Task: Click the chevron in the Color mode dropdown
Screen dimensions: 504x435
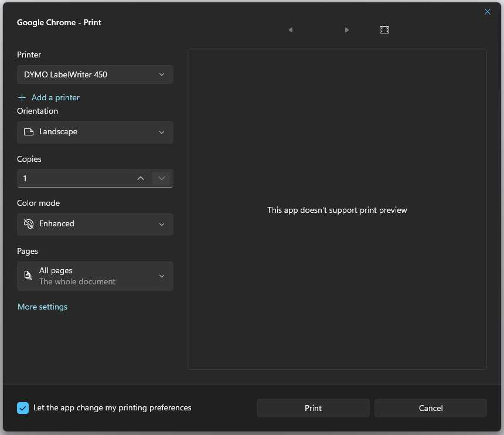Action: (x=162, y=225)
